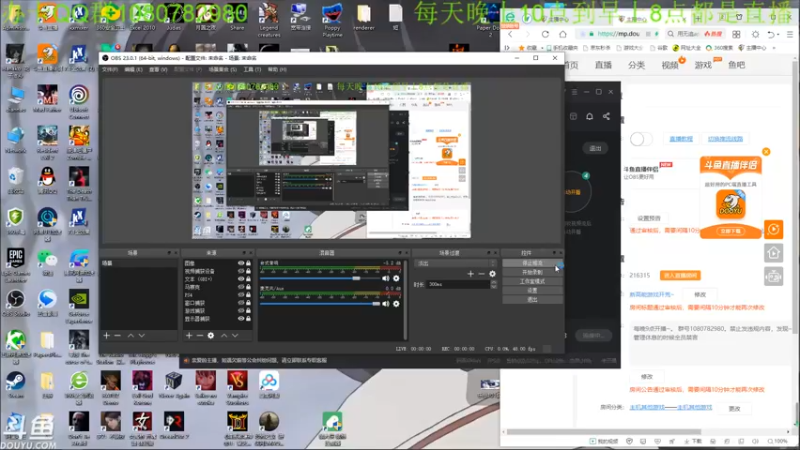Open the hamburger menu in the dark Douyu window
Screen dimensions: 800x450
(574, 92)
